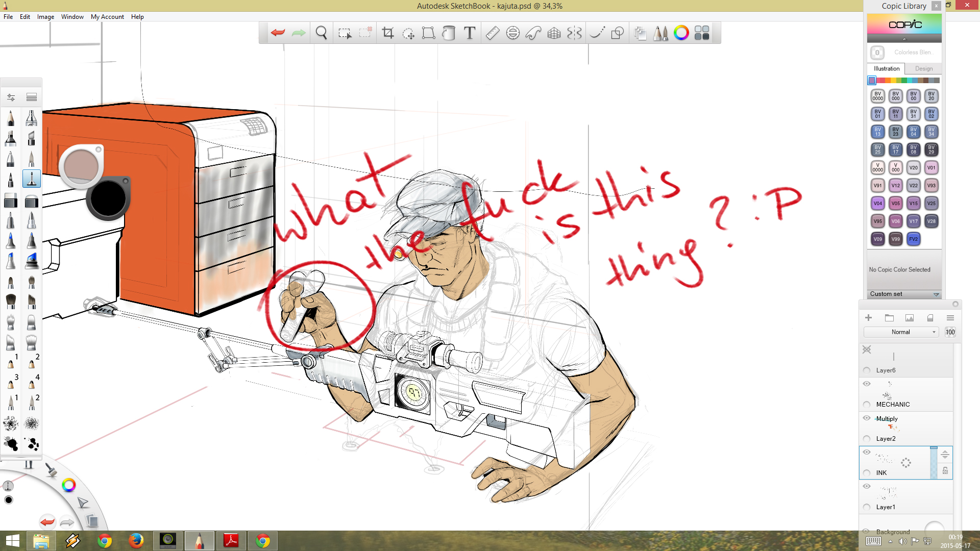Enable the French Curve tool
The width and height of the screenshot is (980, 551).
(533, 33)
